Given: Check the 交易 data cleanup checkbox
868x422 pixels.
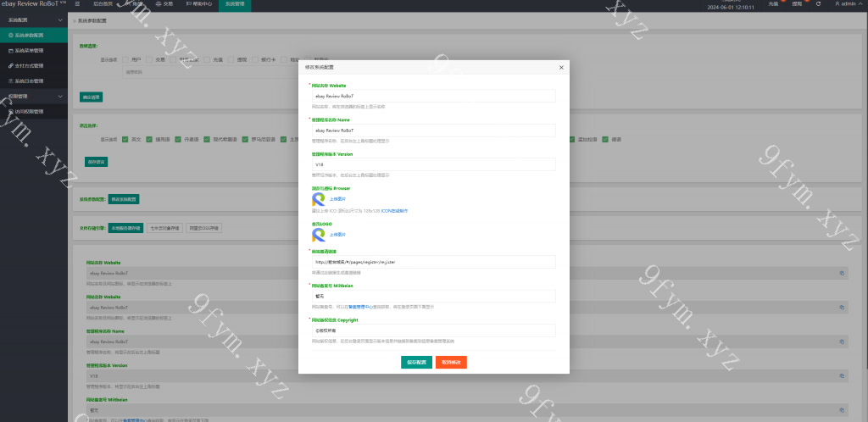Looking at the screenshot, I should 149,59.
